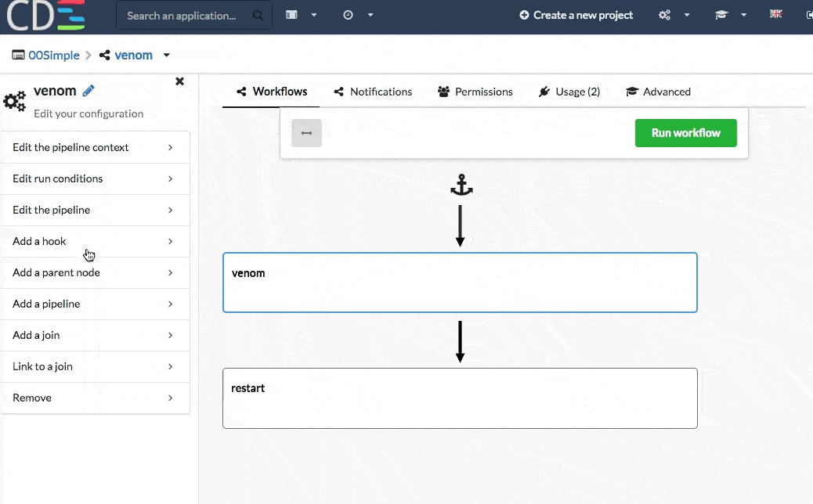Click the plus icon for new project
813x504 pixels.
tap(524, 16)
